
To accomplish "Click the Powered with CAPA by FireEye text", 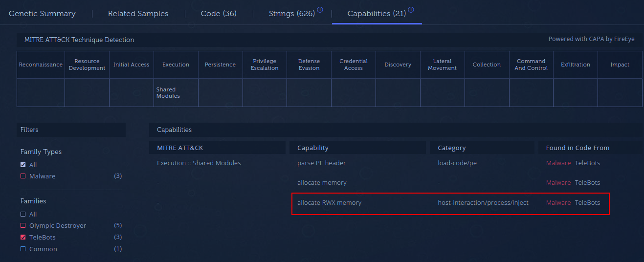I will coord(591,39).
